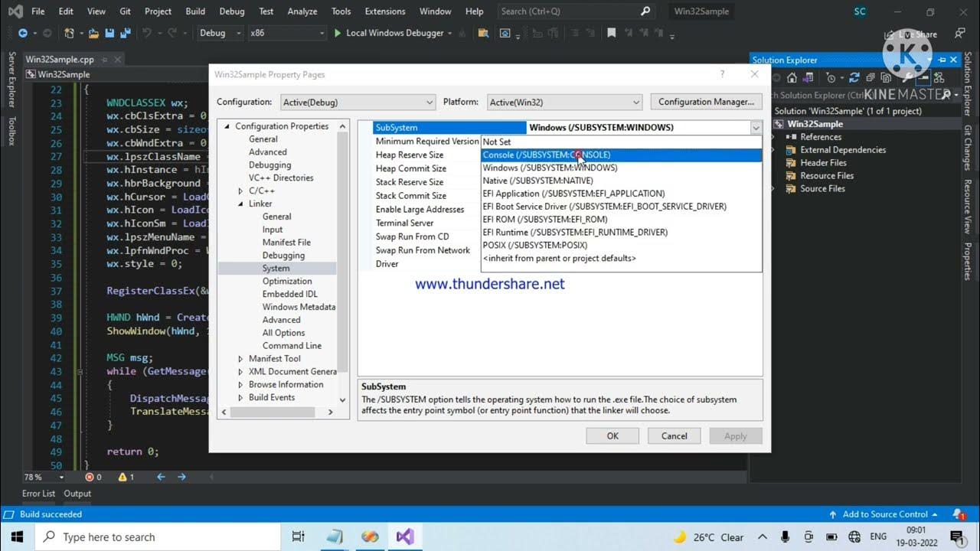Open the Debug menu
This screenshot has width=980, height=551.
(231, 11)
